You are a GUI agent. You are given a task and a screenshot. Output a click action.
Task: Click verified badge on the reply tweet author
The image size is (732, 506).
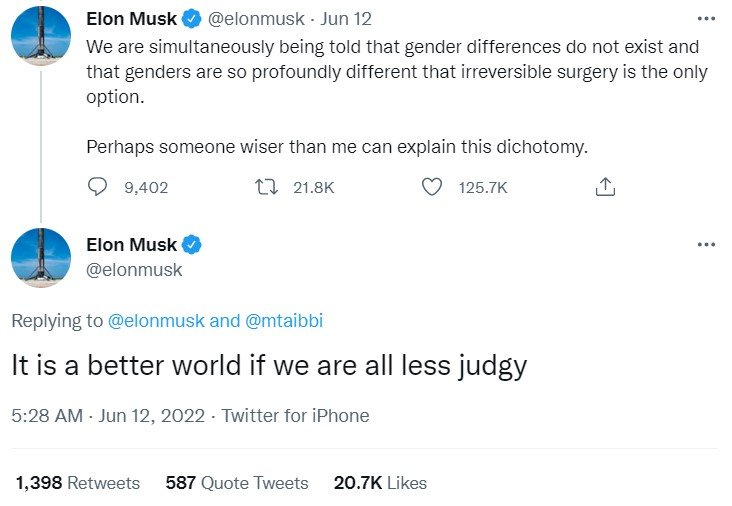(191, 245)
